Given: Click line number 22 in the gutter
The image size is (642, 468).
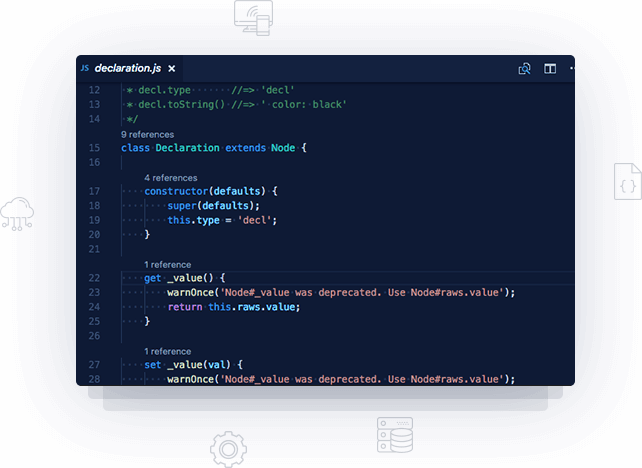Looking at the screenshot, I should [x=94, y=278].
